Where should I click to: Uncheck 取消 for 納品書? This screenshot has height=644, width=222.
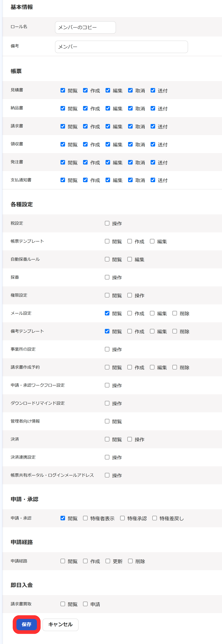coord(130,108)
